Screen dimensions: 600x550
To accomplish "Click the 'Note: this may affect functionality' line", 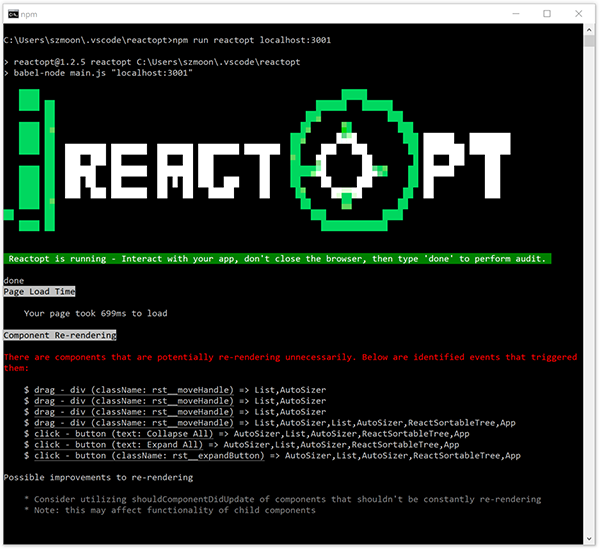I will pyautogui.click(x=170, y=510).
